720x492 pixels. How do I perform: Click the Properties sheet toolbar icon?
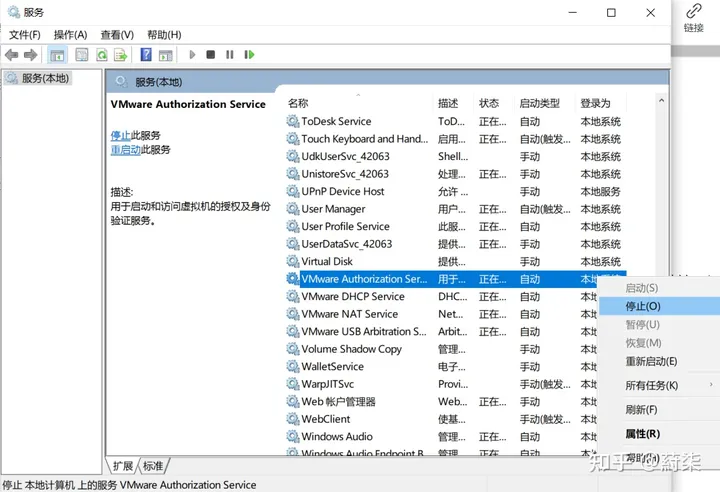point(82,55)
